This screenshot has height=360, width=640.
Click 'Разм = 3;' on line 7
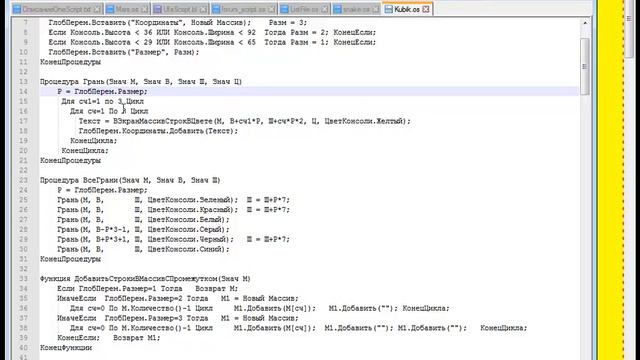[288, 22]
